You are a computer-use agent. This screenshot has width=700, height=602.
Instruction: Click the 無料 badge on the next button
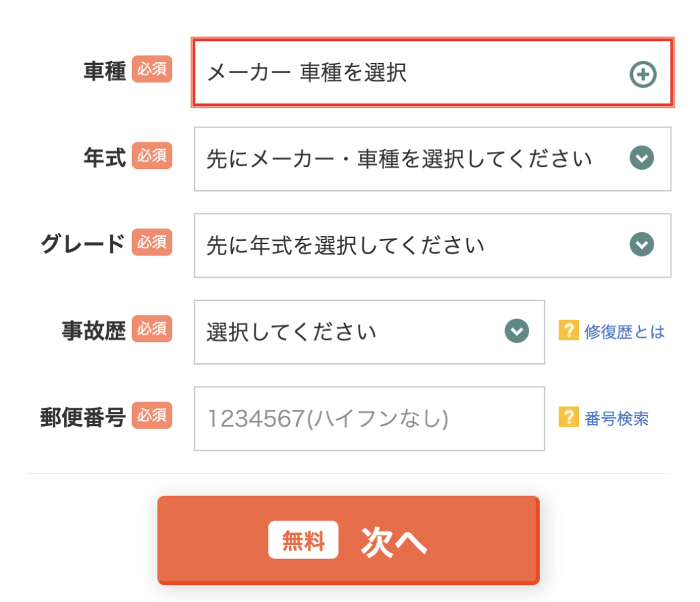(x=303, y=540)
